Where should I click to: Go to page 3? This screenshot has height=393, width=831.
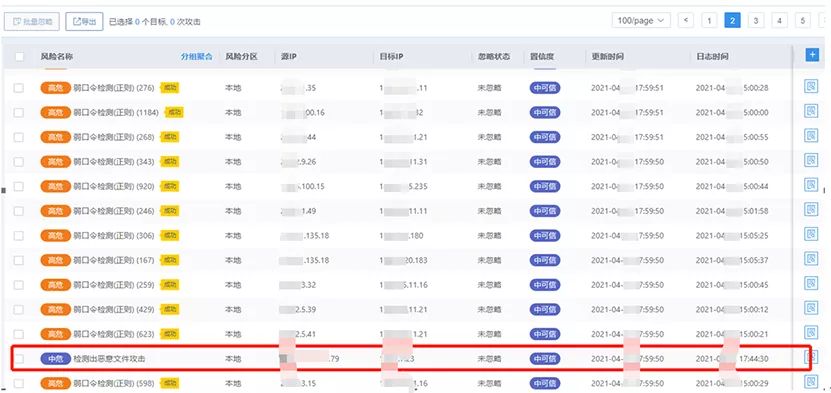[x=756, y=21]
